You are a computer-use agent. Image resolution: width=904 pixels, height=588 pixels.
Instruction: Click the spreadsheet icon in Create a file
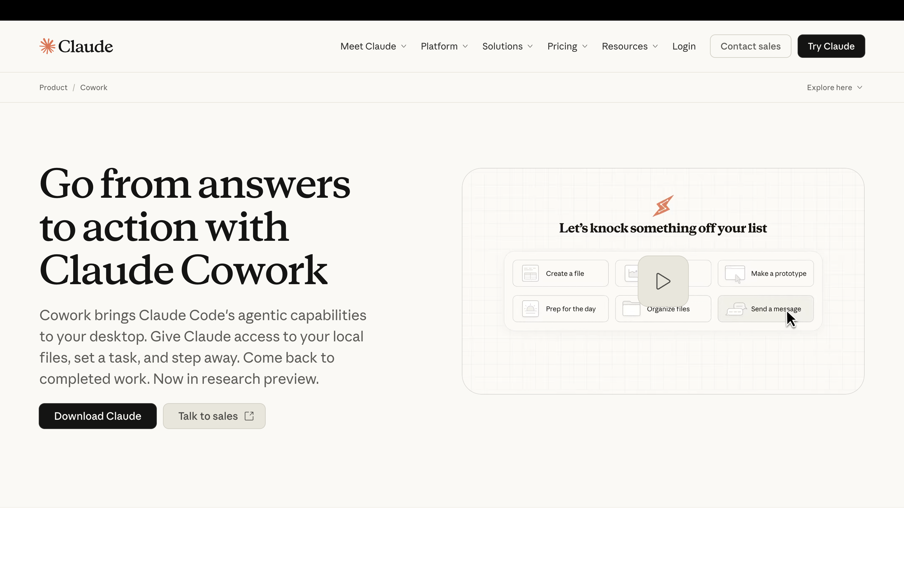pyautogui.click(x=530, y=273)
